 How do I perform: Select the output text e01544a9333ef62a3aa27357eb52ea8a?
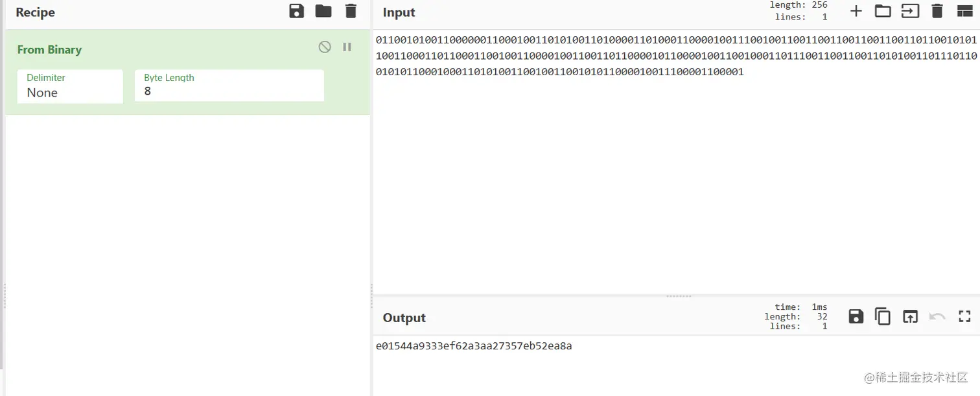click(474, 346)
